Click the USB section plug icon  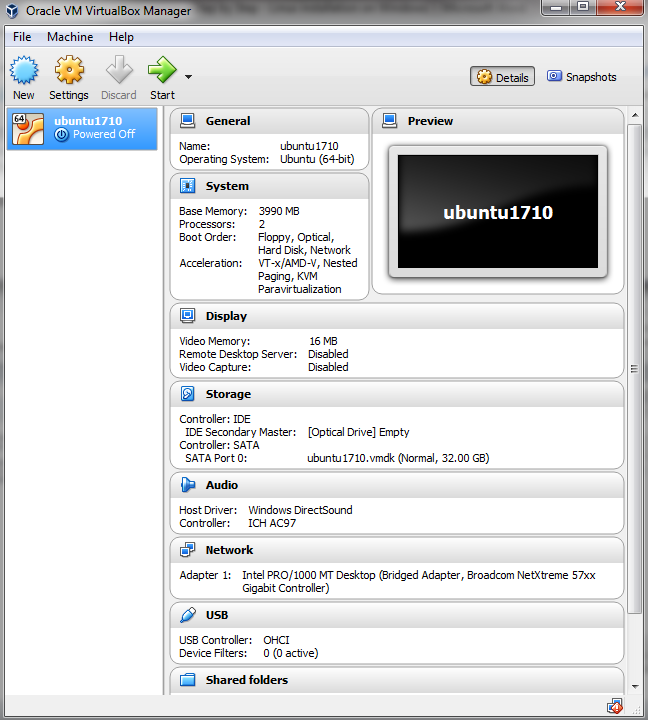[187, 615]
